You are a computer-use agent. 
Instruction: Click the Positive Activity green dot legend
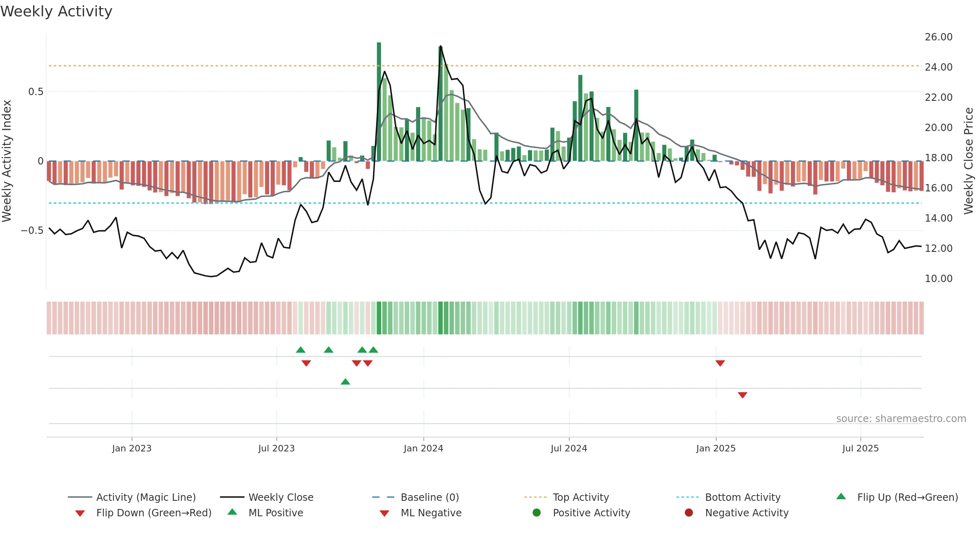[x=537, y=513]
